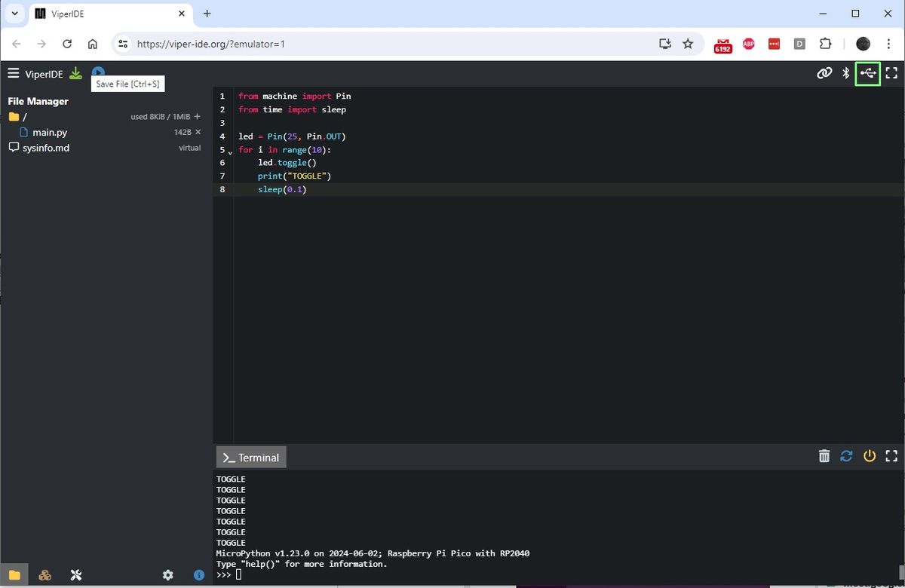Image resolution: width=905 pixels, height=588 pixels.
Task: Create a new file with the plus button
Action: pos(195,116)
